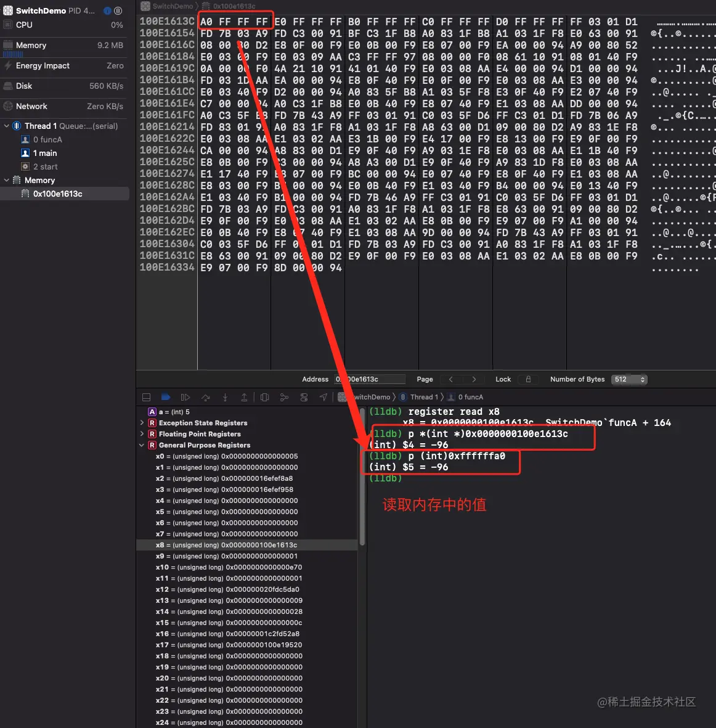Select register x10 row

pyautogui.click(x=248, y=567)
